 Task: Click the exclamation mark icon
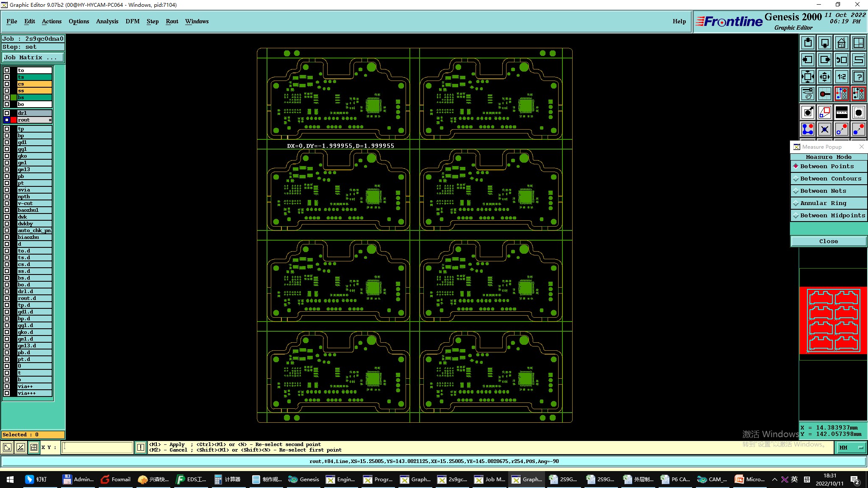pyautogui.click(x=141, y=447)
